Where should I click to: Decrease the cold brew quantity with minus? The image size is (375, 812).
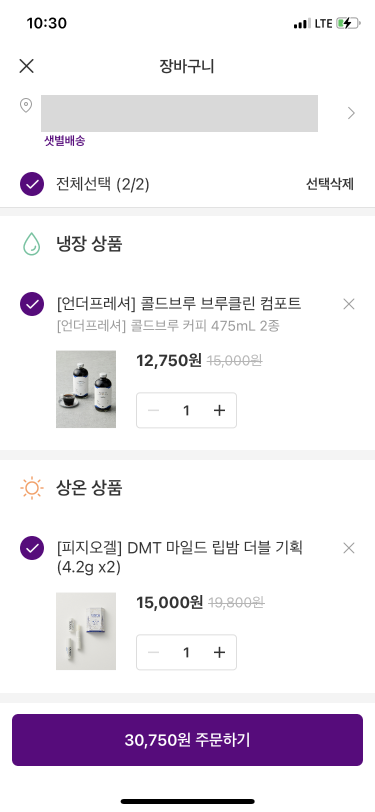click(x=153, y=411)
